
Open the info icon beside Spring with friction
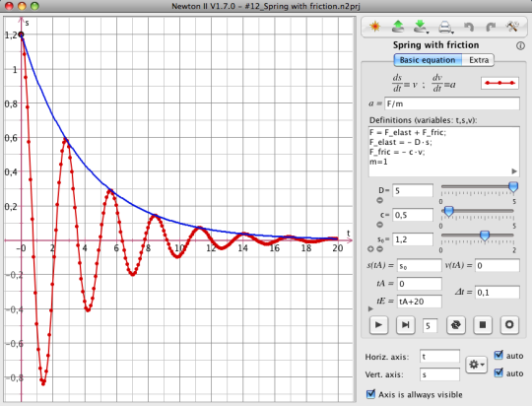520,46
